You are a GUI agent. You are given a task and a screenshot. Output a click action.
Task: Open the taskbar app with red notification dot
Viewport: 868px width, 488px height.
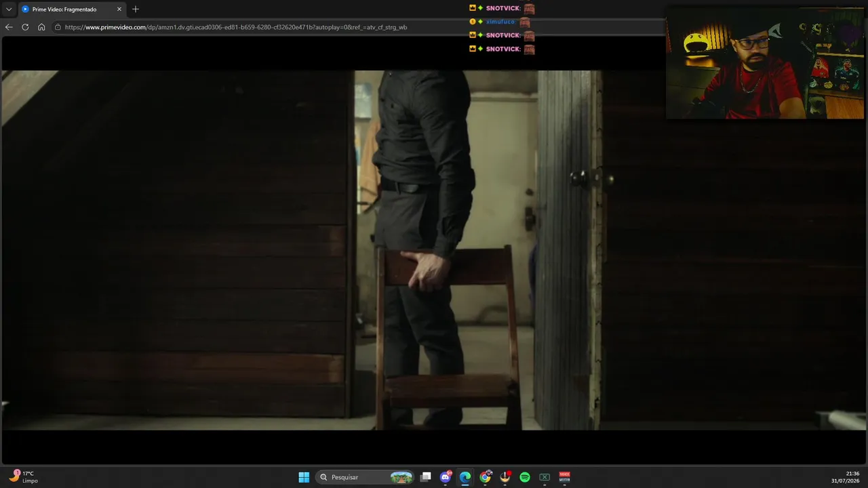coord(505,477)
